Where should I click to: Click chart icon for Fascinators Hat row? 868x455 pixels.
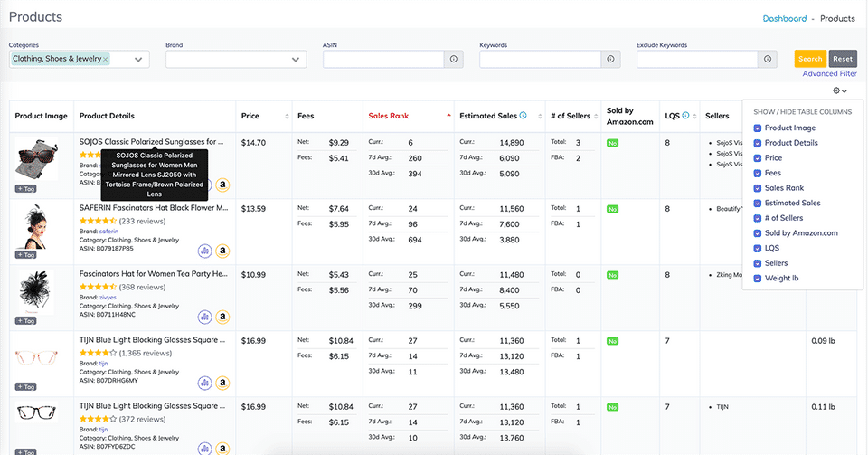[x=205, y=317]
